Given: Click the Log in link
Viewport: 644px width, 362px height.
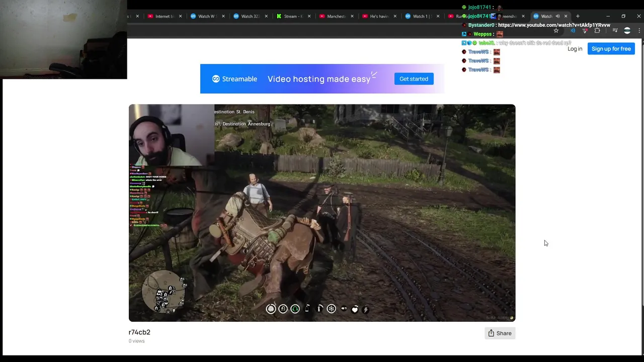Looking at the screenshot, I should pos(575,49).
